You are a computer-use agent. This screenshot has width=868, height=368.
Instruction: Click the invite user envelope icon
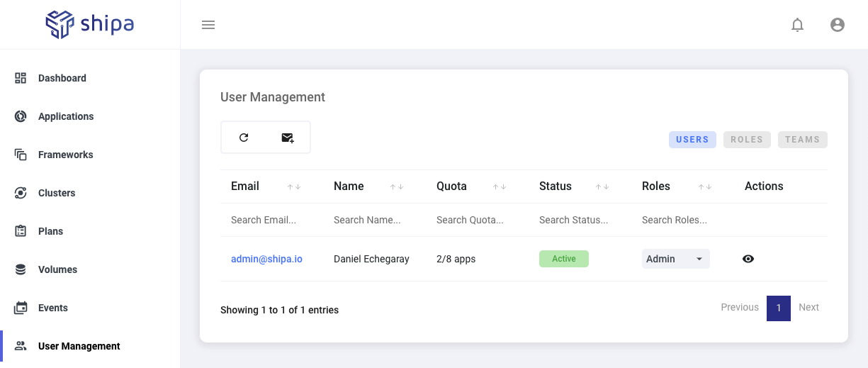tap(288, 138)
